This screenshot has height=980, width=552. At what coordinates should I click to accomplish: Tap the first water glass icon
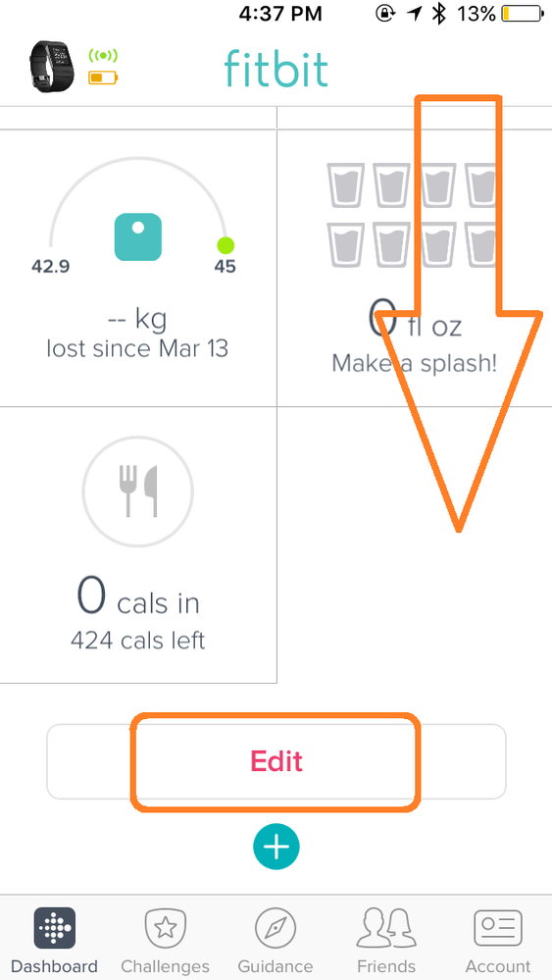345,185
